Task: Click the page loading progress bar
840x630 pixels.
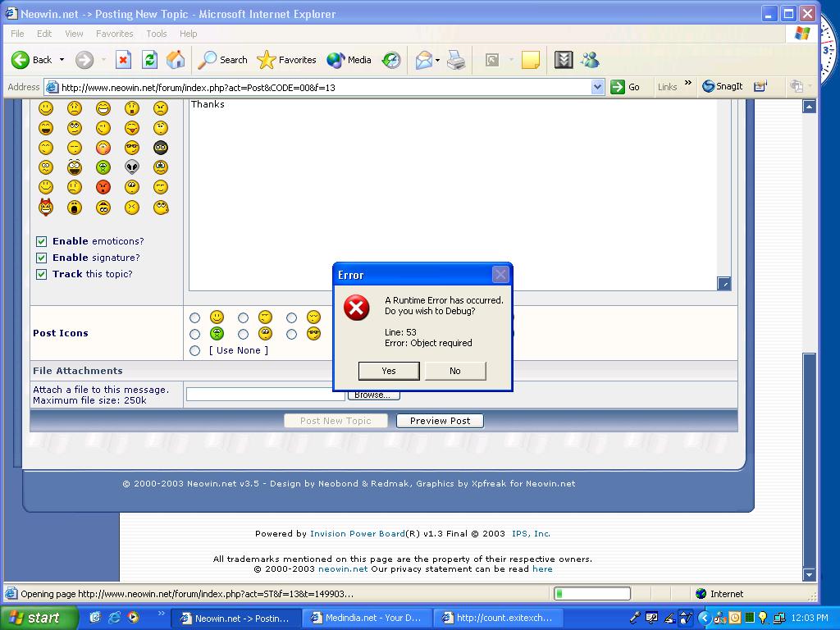Action: pos(592,594)
